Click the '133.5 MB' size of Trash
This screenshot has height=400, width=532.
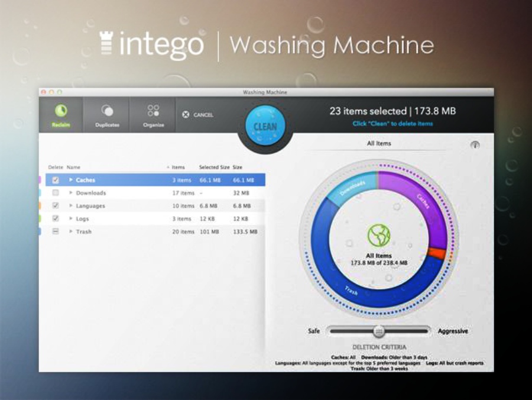pyautogui.click(x=245, y=231)
